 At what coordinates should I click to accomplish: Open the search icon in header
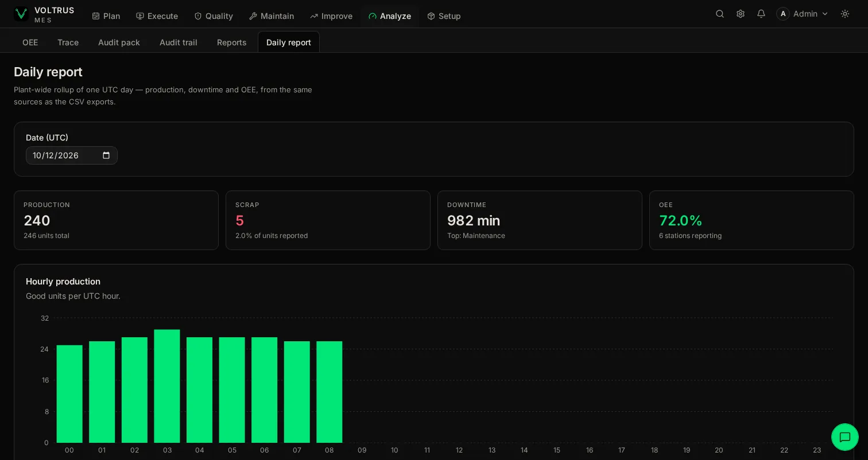click(x=720, y=14)
